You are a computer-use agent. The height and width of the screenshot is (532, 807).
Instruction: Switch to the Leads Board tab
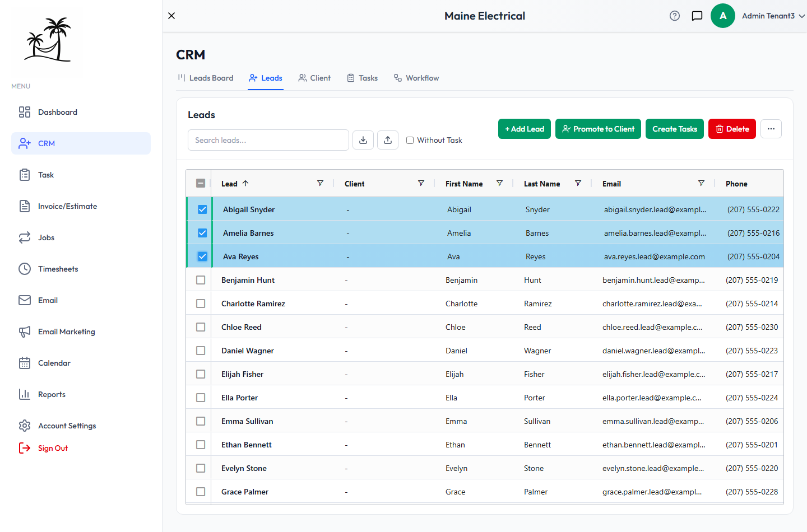(x=205, y=78)
